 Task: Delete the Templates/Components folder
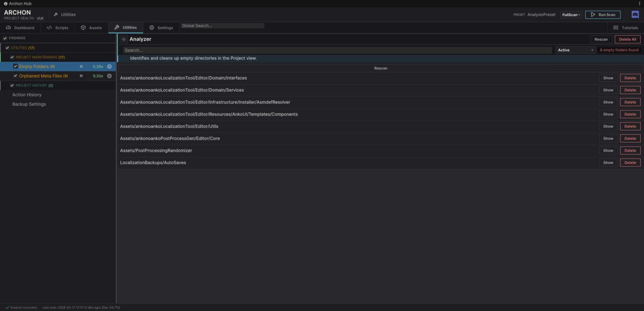630,114
